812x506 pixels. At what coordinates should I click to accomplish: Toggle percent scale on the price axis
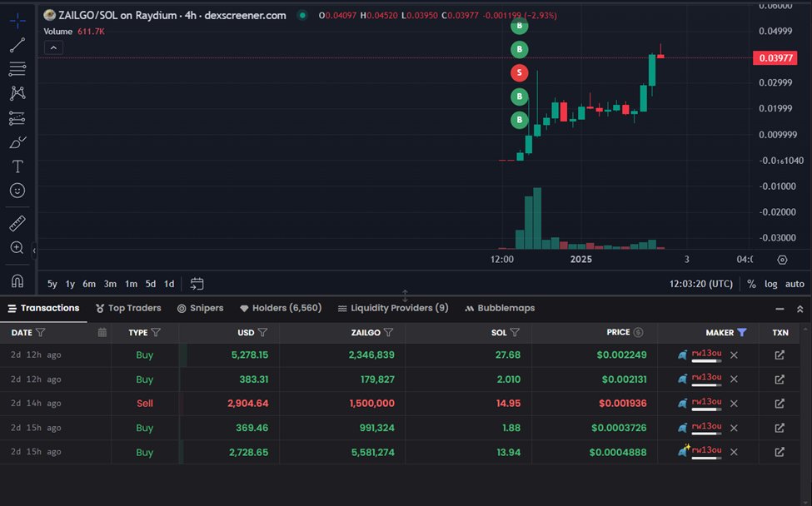[x=751, y=284]
